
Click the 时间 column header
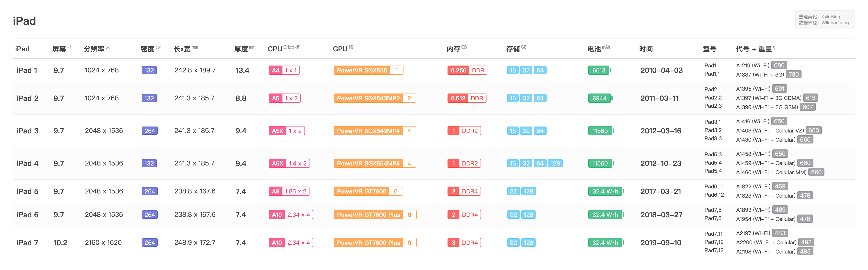646,49
